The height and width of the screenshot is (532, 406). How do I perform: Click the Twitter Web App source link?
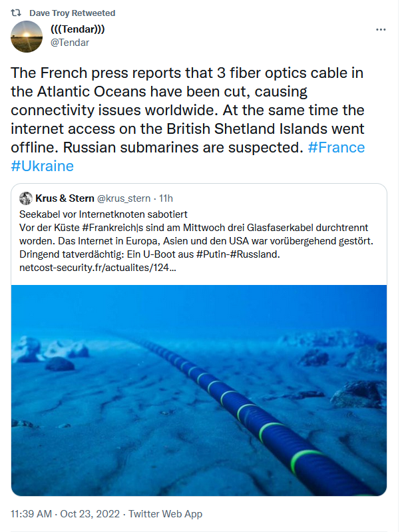click(x=165, y=514)
